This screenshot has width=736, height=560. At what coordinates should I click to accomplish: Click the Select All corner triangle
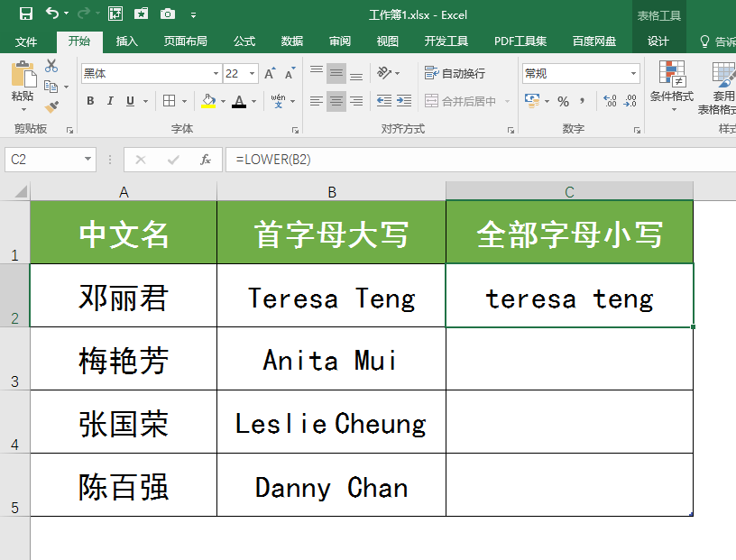pos(20,191)
